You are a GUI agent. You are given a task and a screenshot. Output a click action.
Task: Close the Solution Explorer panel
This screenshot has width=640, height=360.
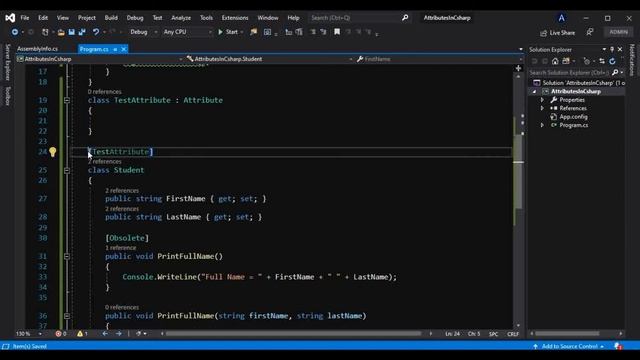(620, 49)
